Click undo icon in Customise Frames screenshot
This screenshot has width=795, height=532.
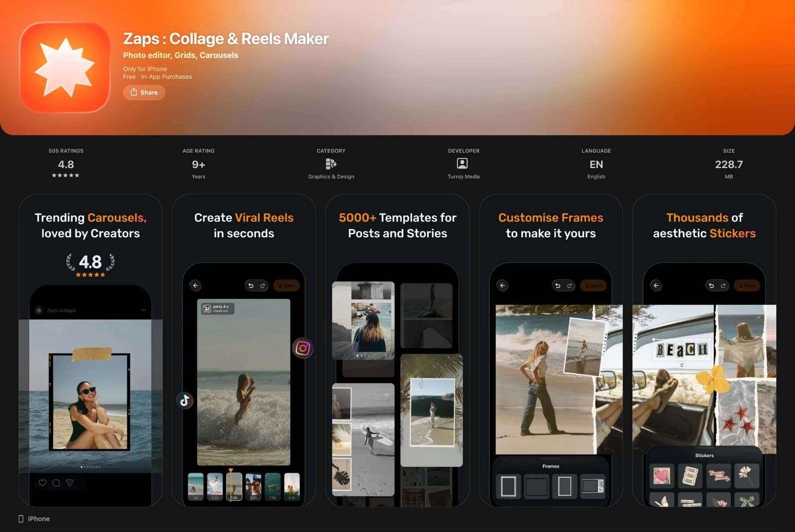(558, 285)
